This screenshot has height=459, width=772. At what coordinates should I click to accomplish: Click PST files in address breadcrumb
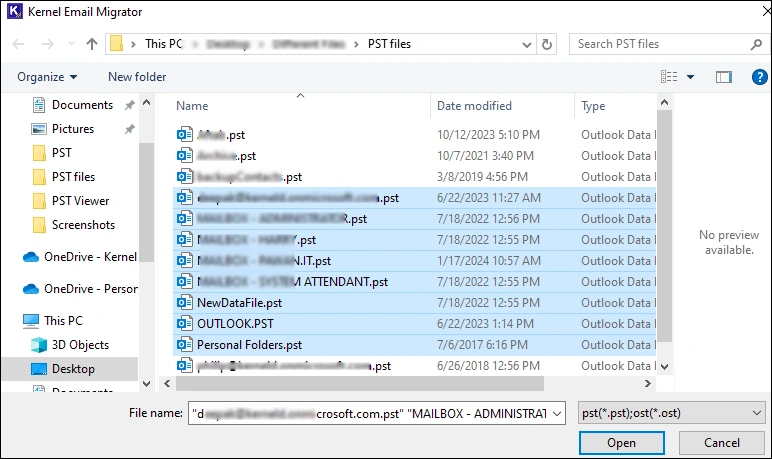[x=389, y=44]
